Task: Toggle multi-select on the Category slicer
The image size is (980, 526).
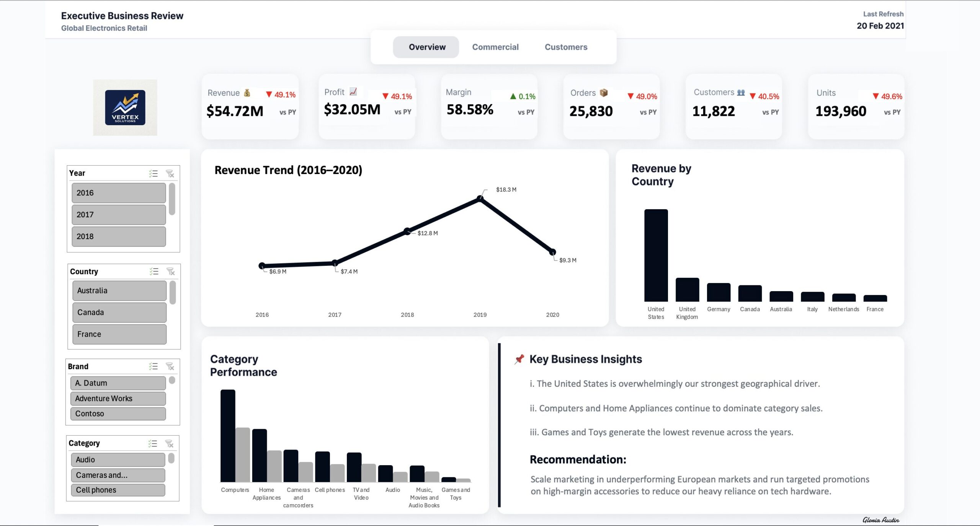Action: tap(152, 443)
